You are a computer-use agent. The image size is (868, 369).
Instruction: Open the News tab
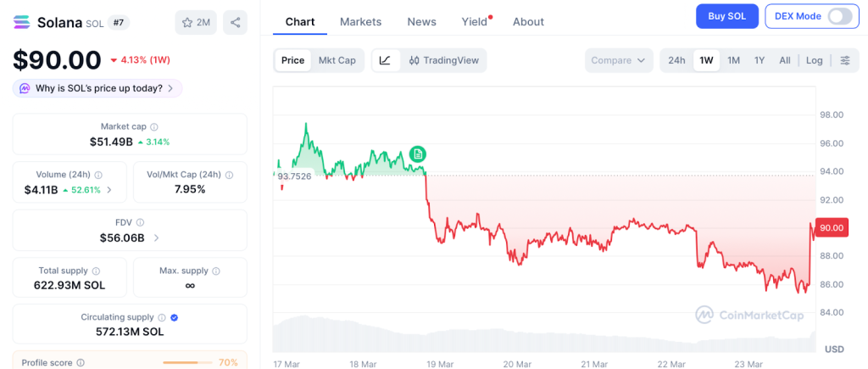tap(421, 21)
